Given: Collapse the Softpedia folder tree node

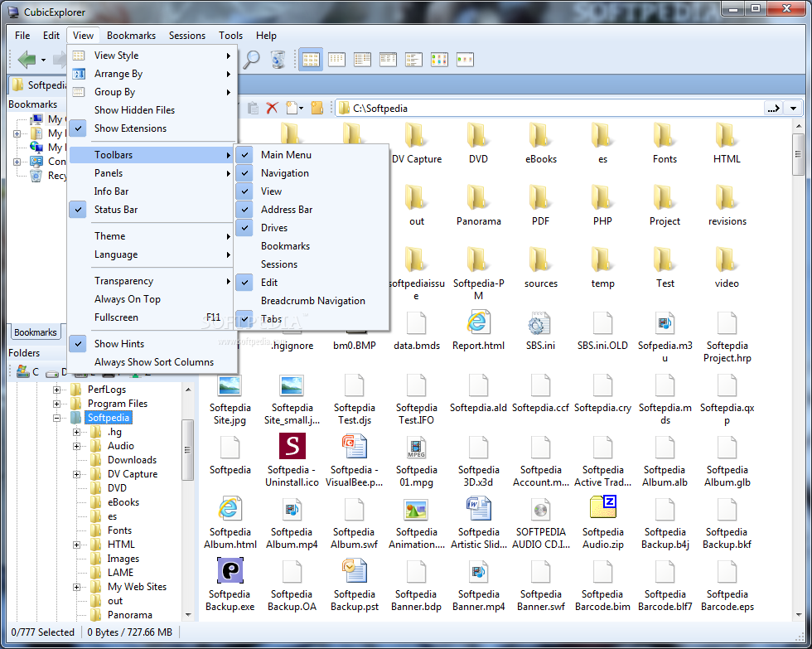Looking at the screenshot, I should point(57,418).
